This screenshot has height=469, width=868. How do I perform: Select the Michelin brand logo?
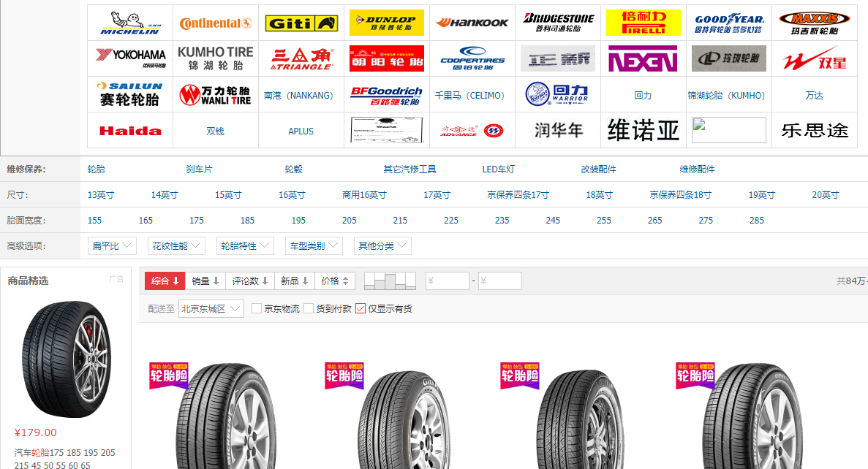pos(130,23)
